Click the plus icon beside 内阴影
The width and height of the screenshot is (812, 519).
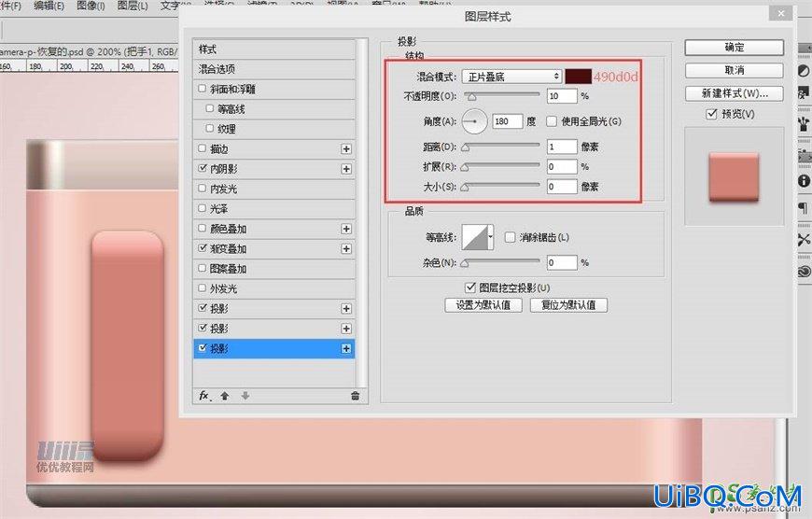[346, 169]
